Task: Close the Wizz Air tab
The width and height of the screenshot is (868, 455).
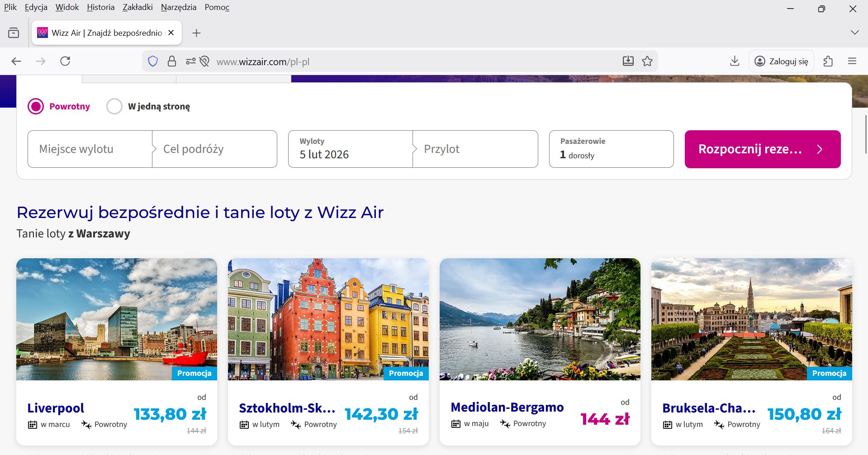Action: click(x=171, y=33)
